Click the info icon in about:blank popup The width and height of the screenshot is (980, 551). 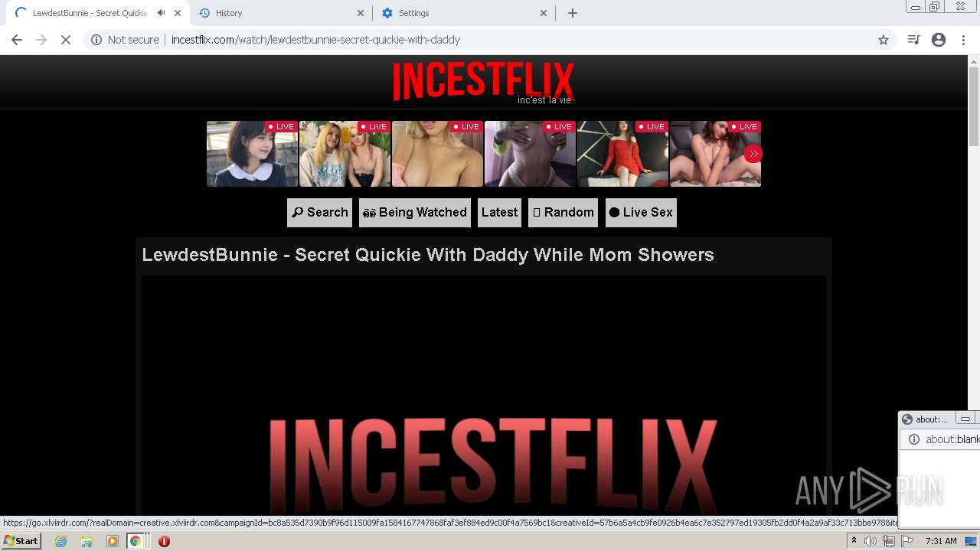click(x=913, y=439)
